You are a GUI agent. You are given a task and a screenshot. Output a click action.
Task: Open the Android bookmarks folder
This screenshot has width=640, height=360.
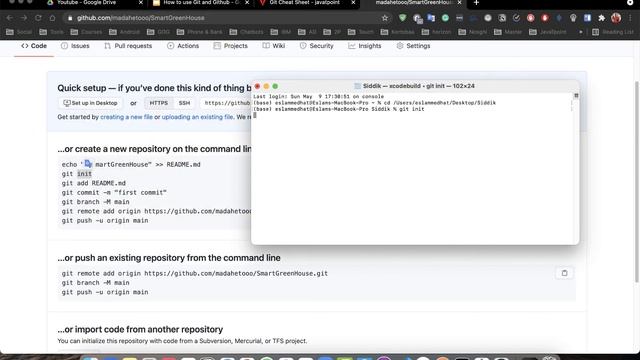tap(124, 32)
